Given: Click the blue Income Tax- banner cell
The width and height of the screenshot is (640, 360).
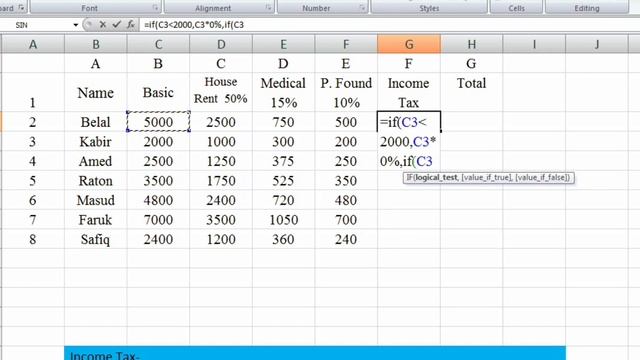Looking at the screenshot, I should click(315, 353).
